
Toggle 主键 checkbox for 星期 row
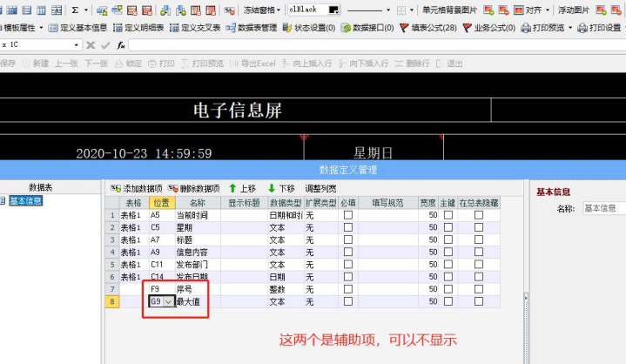pyautogui.click(x=448, y=227)
